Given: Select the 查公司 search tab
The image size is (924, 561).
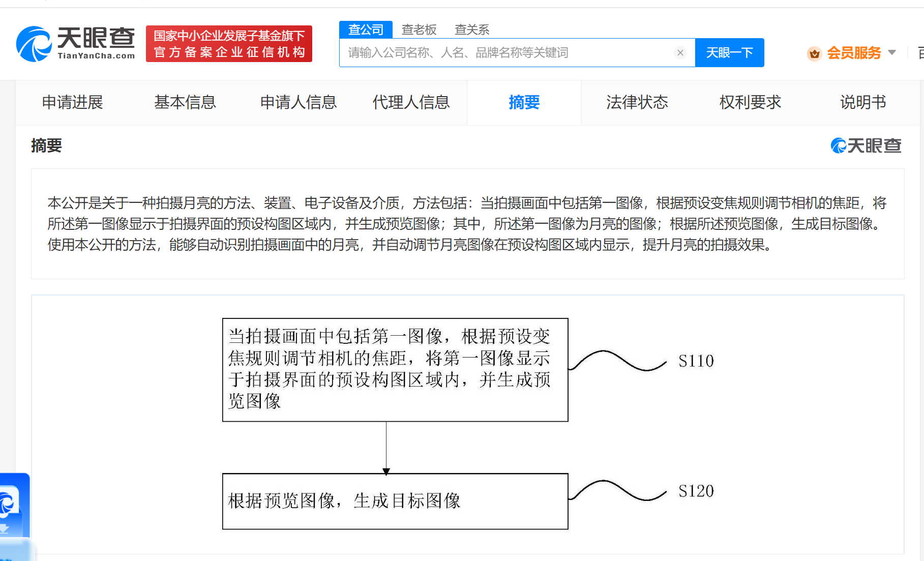Looking at the screenshot, I should (366, 30).
